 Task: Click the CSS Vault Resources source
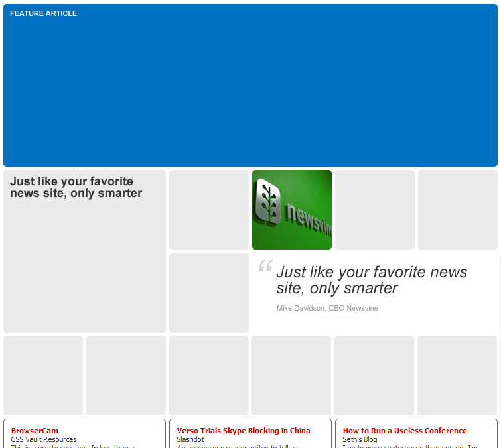pyautogui.click(x=44, y=439)
